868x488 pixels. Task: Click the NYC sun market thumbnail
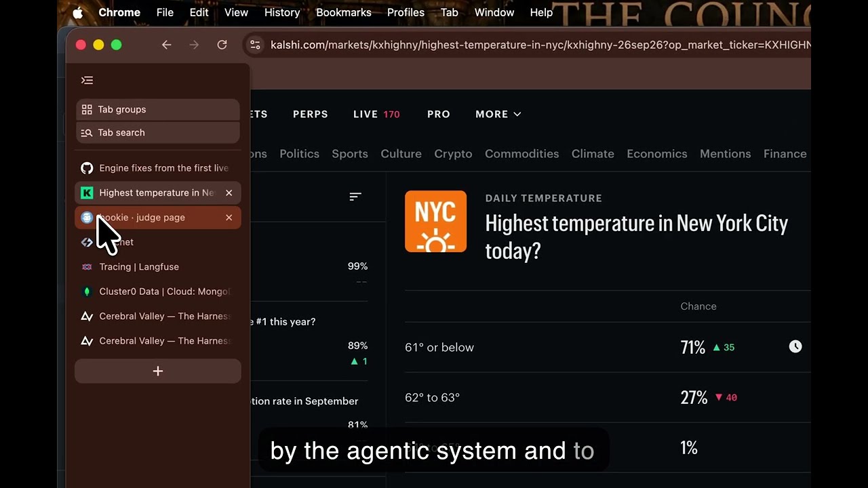click(435, 222)
